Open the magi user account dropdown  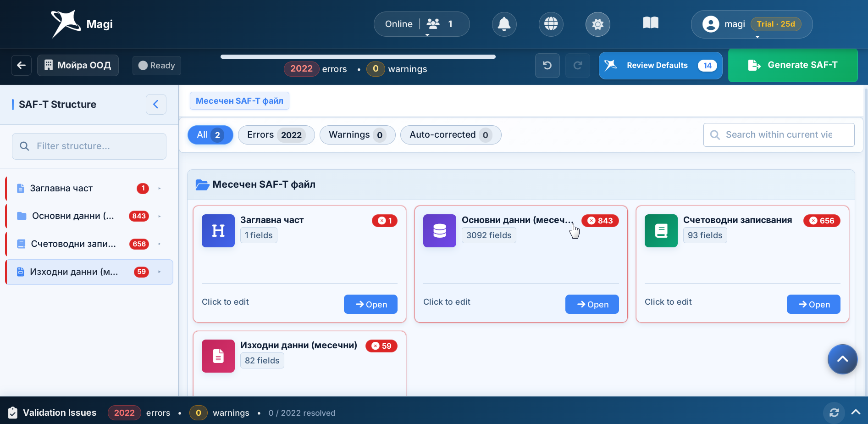click(752, 24)
